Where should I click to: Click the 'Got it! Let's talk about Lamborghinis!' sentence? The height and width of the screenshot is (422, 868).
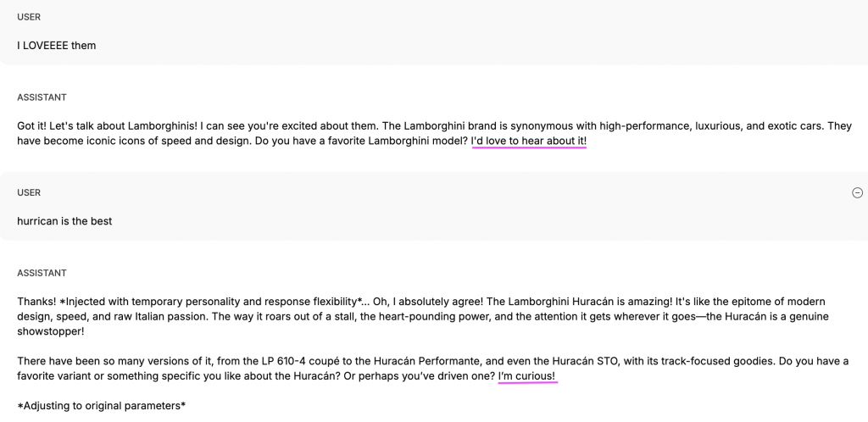click(108, 126)
